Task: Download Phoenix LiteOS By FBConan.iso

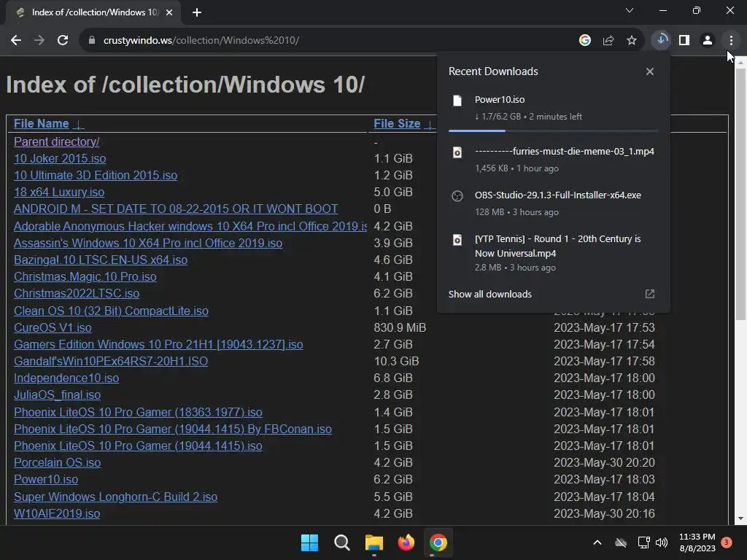Action: [172, 429]
